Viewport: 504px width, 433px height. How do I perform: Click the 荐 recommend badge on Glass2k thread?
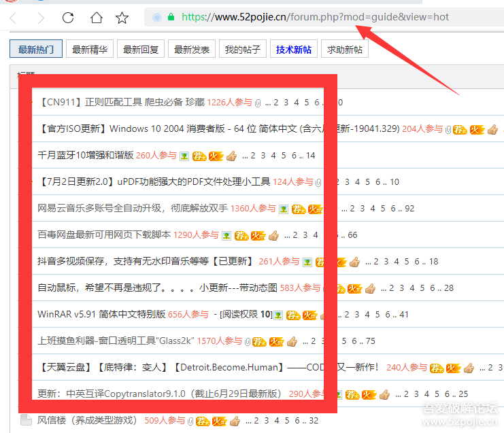point(259,341)
